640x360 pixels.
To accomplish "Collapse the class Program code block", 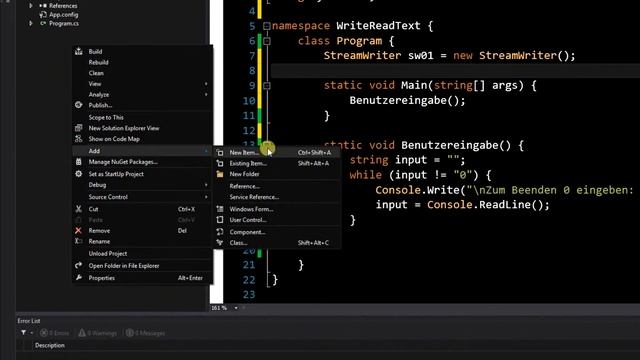I will click(267, 41).
